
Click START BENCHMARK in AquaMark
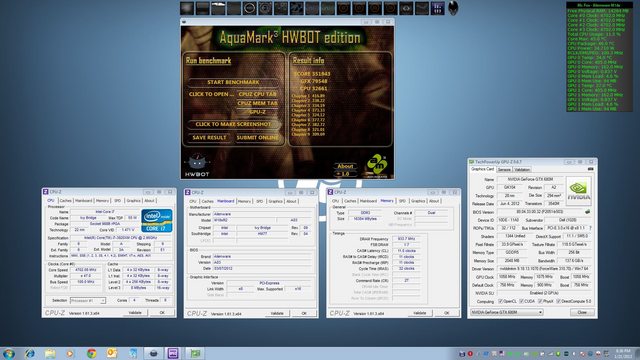coord(233,82)
